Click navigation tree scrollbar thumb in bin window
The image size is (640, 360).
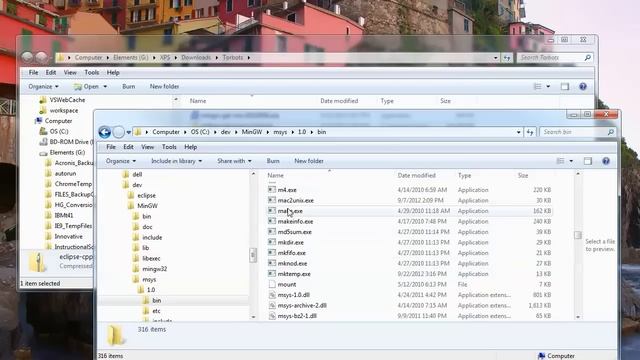253,255
